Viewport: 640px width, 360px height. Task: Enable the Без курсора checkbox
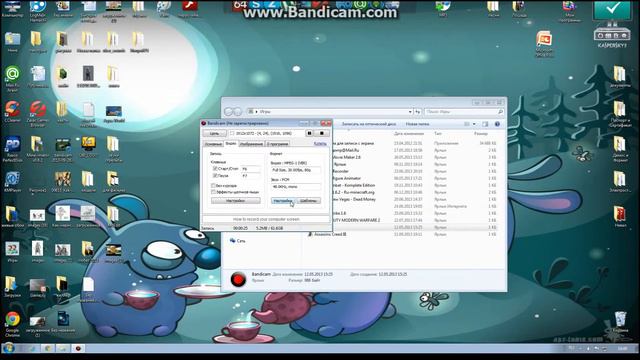click(213, 185)
